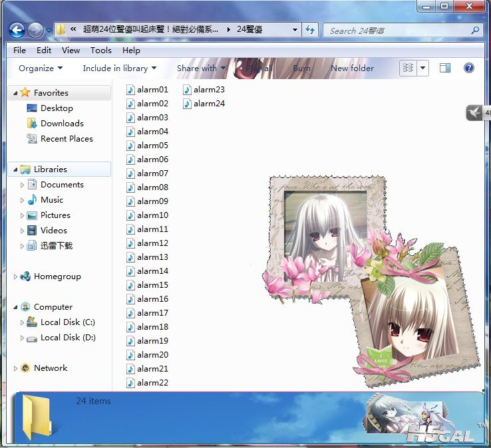Open the address bar history dropdown
Viewport: 491px width, 448px height.
point(295,30)
